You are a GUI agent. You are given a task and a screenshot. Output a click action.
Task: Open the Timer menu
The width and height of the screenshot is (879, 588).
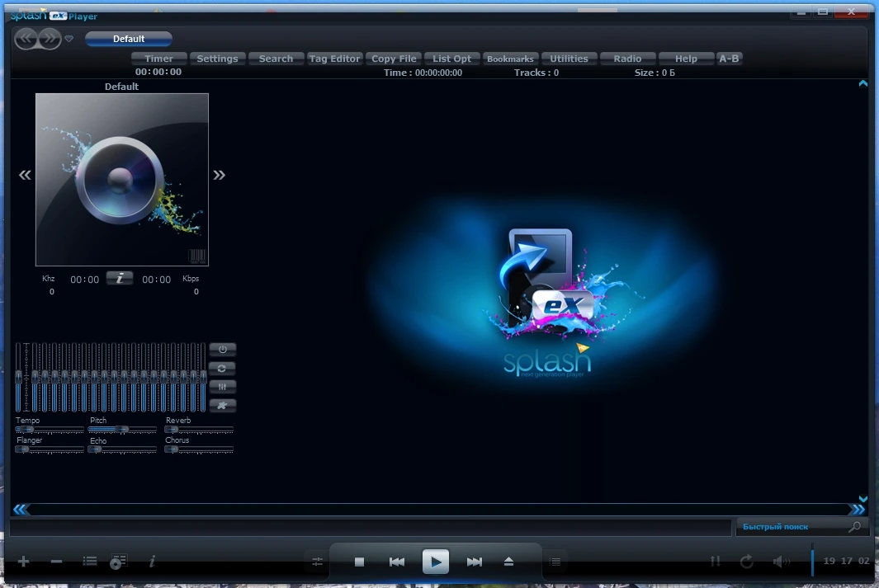click(159, 59)
